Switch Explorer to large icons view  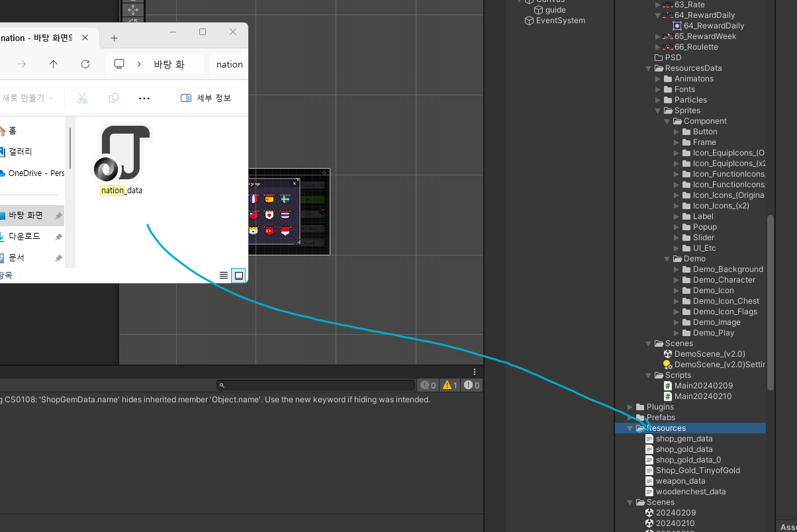[x=239, y=275]
